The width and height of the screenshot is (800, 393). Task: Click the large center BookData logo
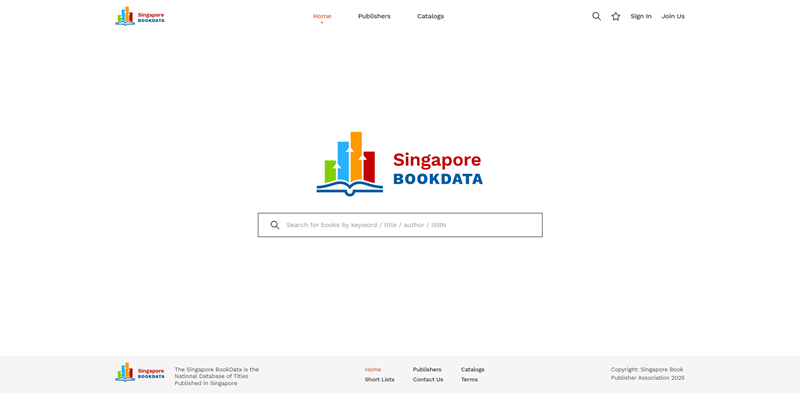click(399, 164)
